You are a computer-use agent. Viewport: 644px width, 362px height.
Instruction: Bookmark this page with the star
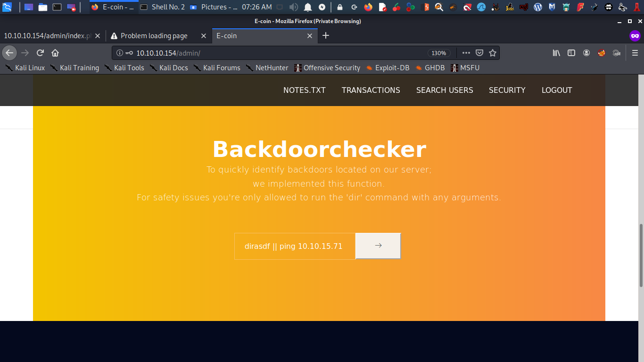(x=493, y=53)
